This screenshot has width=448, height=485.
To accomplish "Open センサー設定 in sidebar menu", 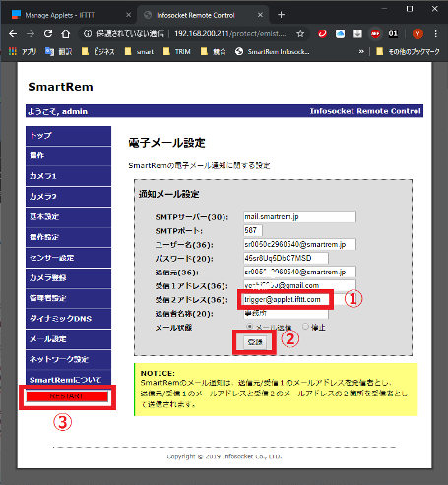I will (68, 258).
